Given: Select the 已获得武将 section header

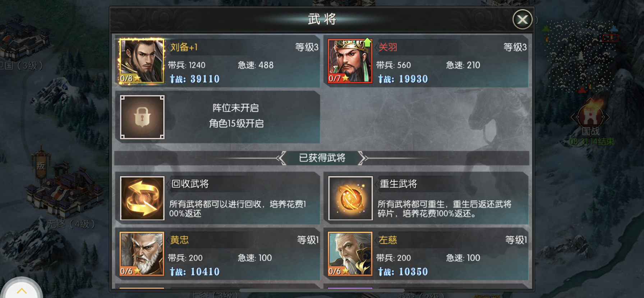Looking at the screenshot, I should [x=322, y=158].
